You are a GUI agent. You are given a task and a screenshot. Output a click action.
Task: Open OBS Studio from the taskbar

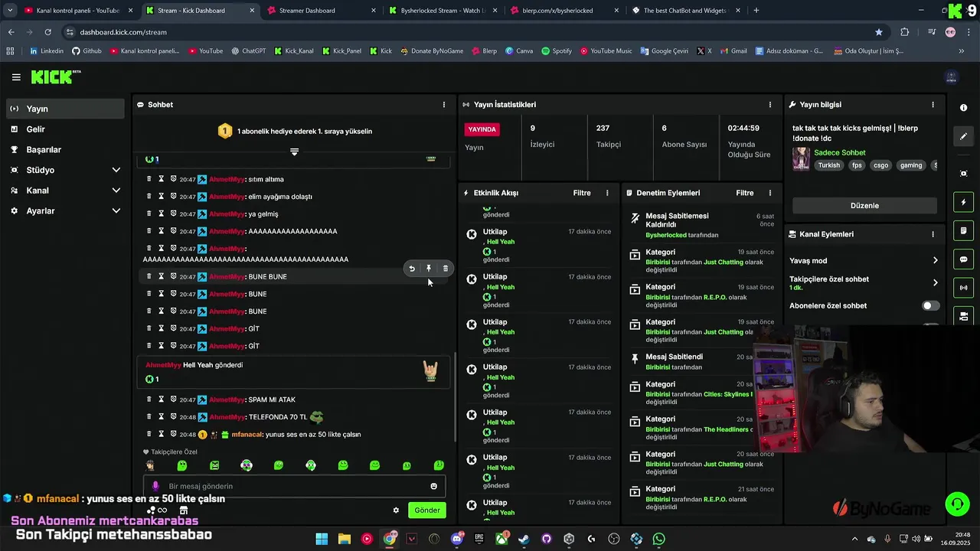pyautogui.click(x=614, y=539)
